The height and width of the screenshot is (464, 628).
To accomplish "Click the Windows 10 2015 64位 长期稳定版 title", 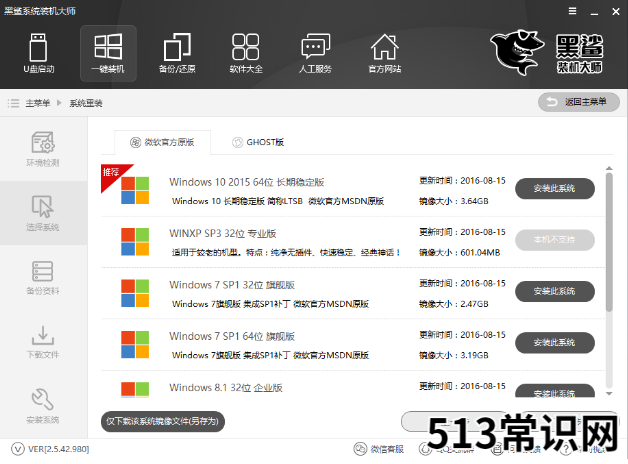I will [x=247, y=182].
